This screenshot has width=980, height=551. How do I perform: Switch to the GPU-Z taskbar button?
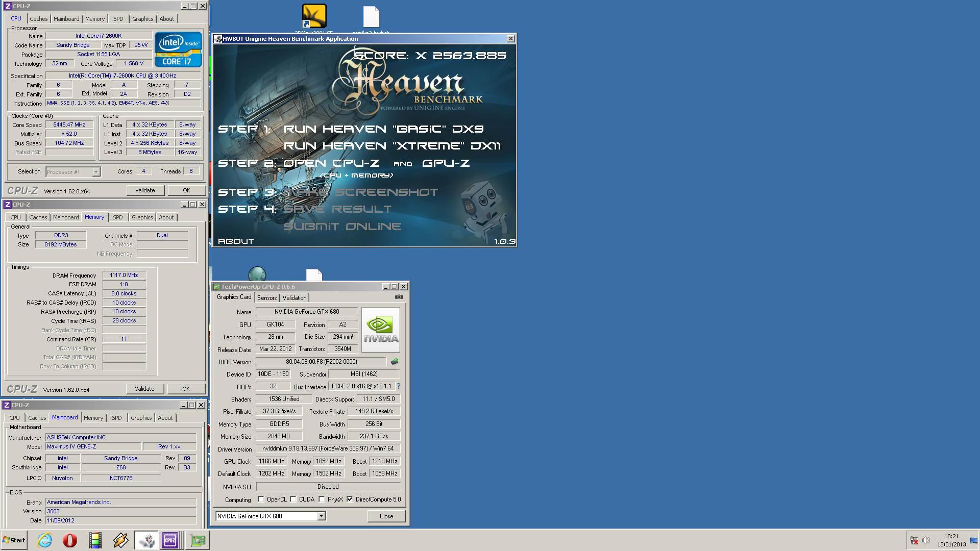pyautogui.click(x=197, y=540)
